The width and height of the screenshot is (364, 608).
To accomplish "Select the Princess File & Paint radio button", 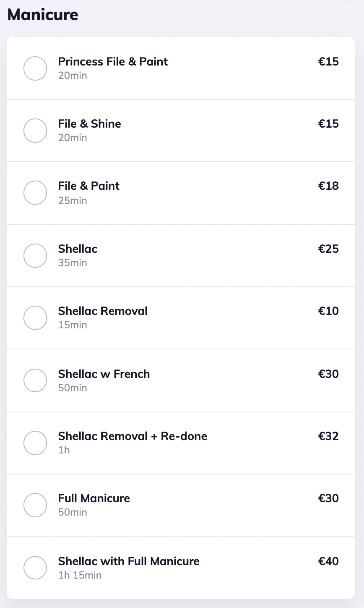I will 35,68.
